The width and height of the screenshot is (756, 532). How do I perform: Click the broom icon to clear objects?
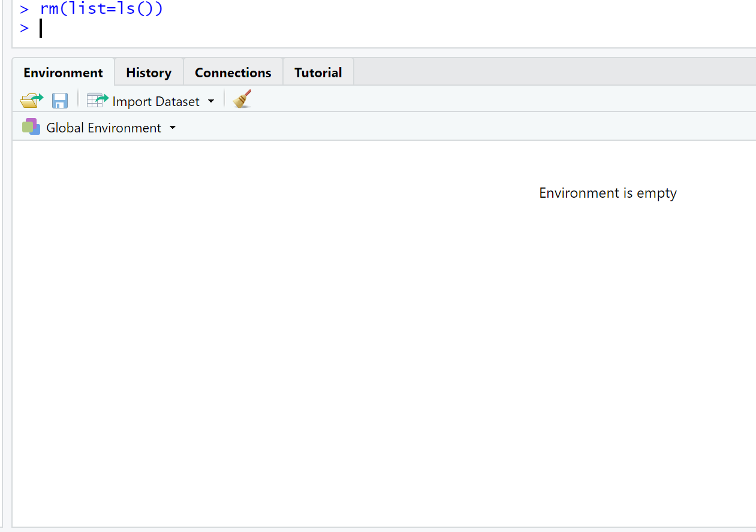[x=242, y=99]
